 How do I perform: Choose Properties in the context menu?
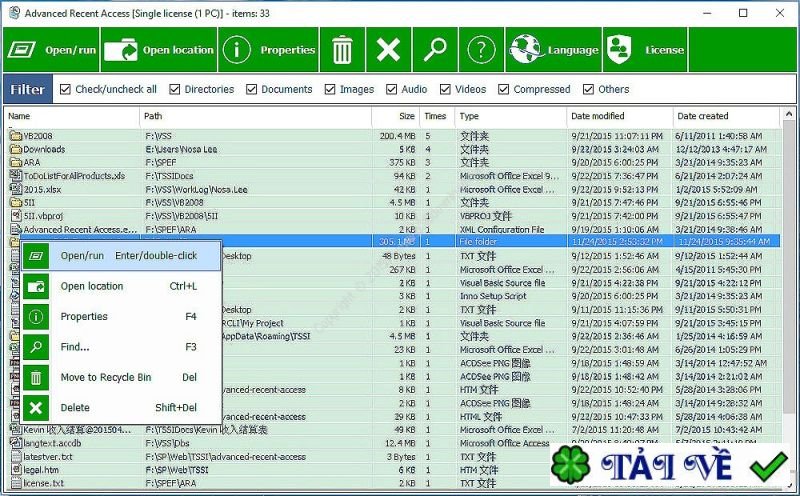pos(121,316)
